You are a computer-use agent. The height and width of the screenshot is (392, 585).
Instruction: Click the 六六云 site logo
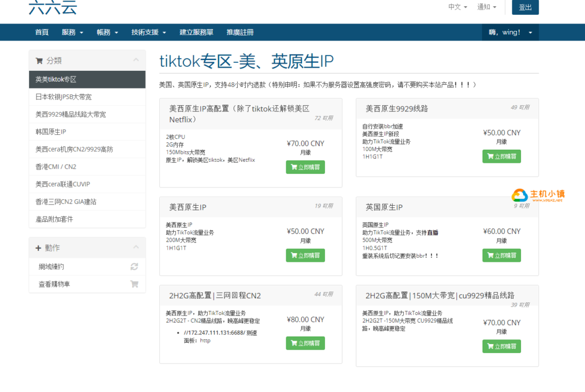[53, 7]
